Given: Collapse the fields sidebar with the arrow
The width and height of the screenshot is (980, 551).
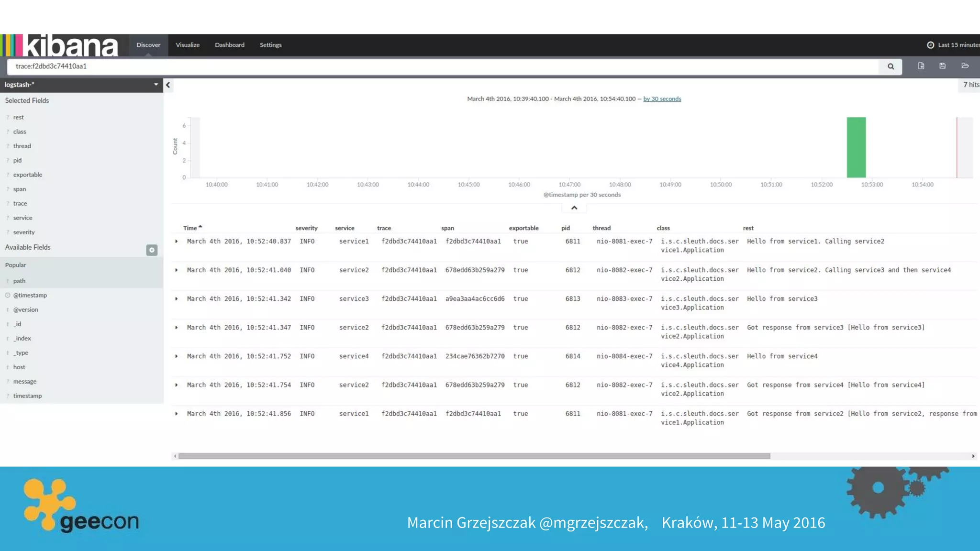Looking at the screenshot, I should (168, 85).
